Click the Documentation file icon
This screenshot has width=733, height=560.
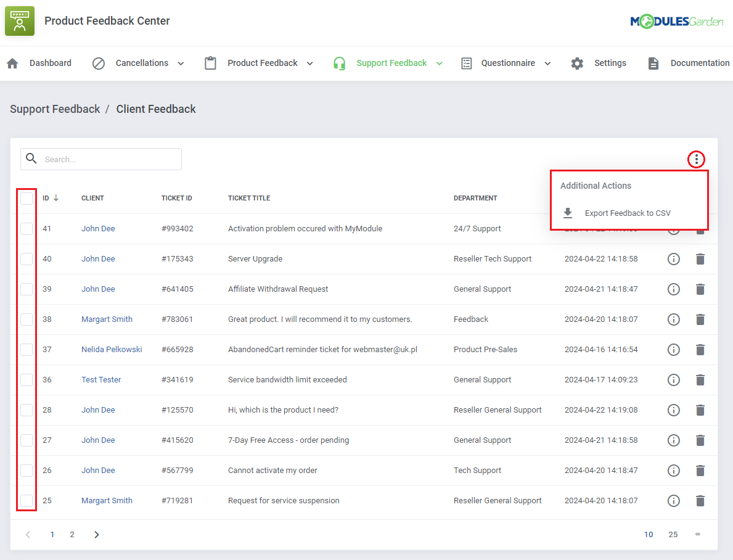[x=653, y=63]
